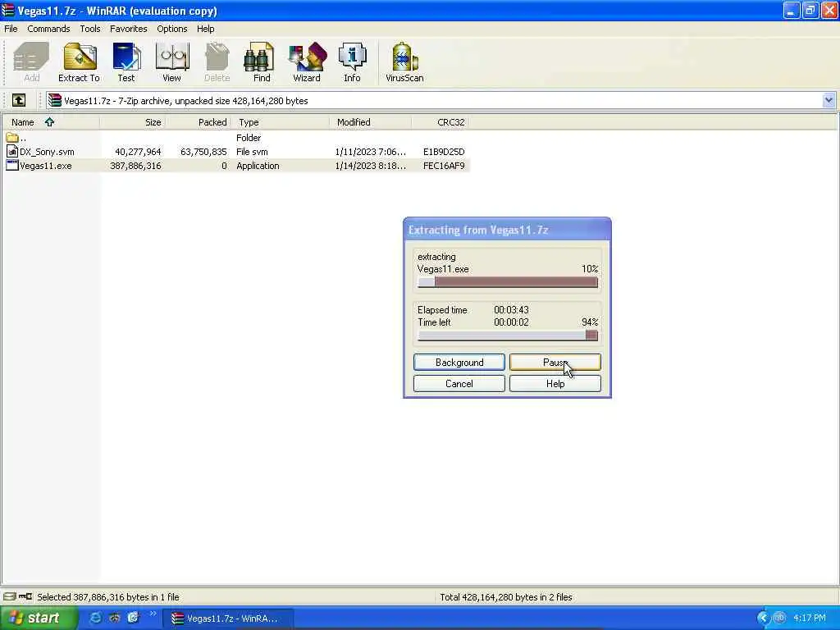Select the DX_Sony.svm file icon
The image size is (840, 630).
pyautogui.click(x=12, y=152)
